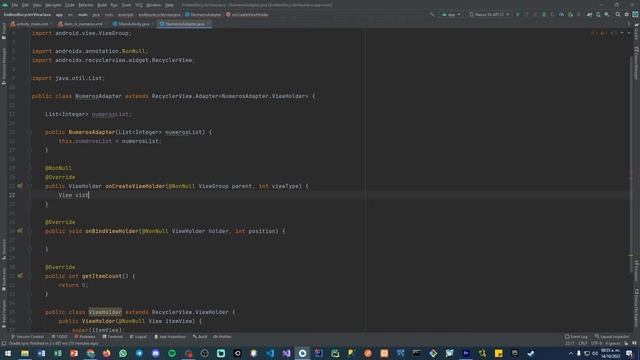Image resolution: width=640 pixels, height=360 pixels.
Task: Open the Build menu
Action: pos(102,5)
